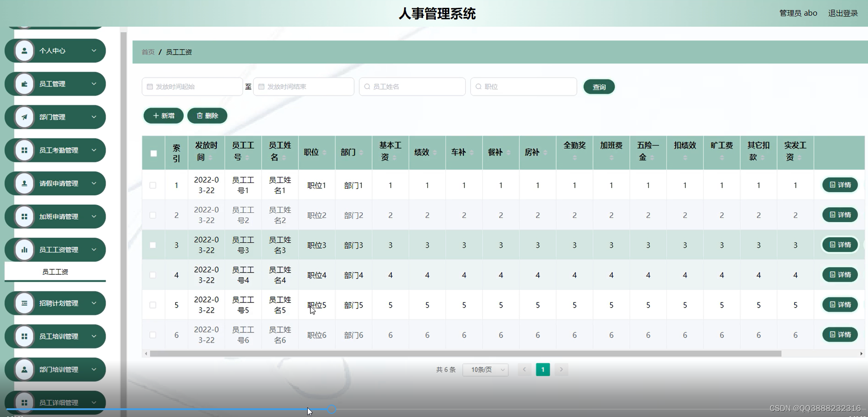Click the 员工培训管理 grid icon
The height and width of the screenshot is (417, 868).
coord(24,336)
